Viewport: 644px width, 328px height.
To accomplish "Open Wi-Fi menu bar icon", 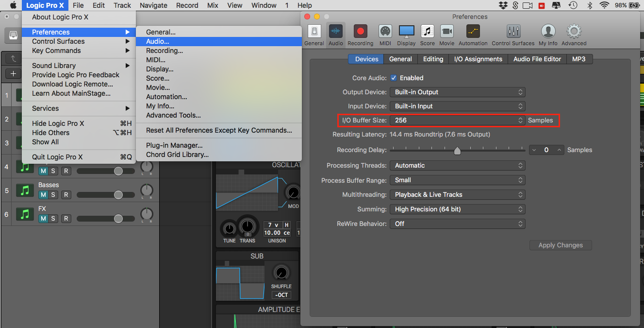I will point(604,5).
